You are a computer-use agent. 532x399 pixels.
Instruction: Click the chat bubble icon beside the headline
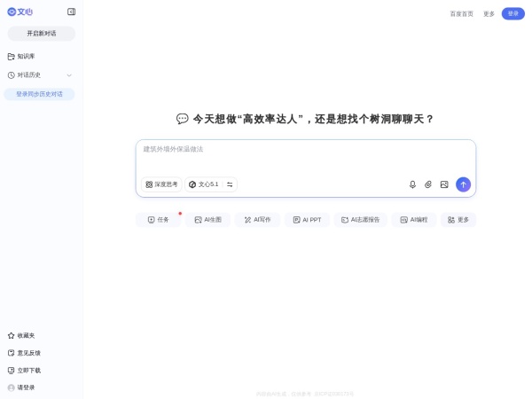pyautogui.click(x=182, y=119)
